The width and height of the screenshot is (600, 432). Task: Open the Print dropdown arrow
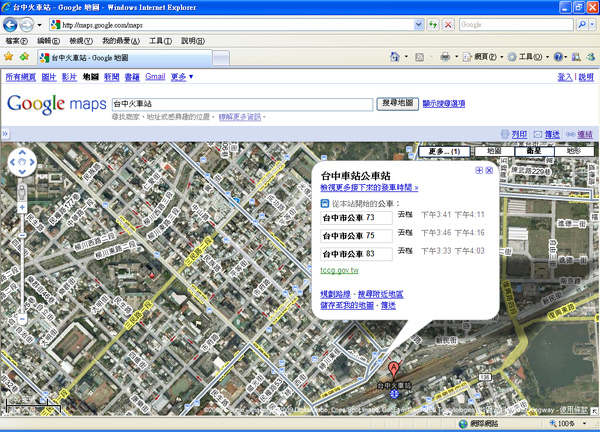[x=456, y=57]
